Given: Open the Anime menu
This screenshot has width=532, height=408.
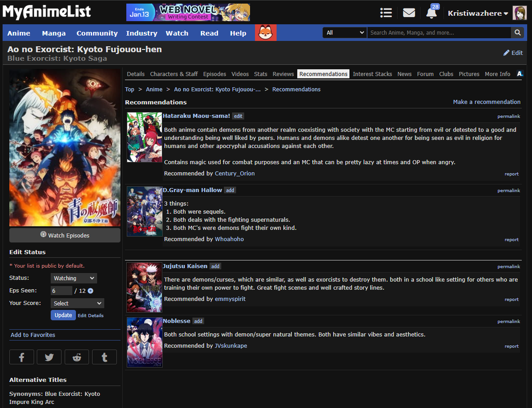Looking at the screenshot, I should [x=19, y=33].
